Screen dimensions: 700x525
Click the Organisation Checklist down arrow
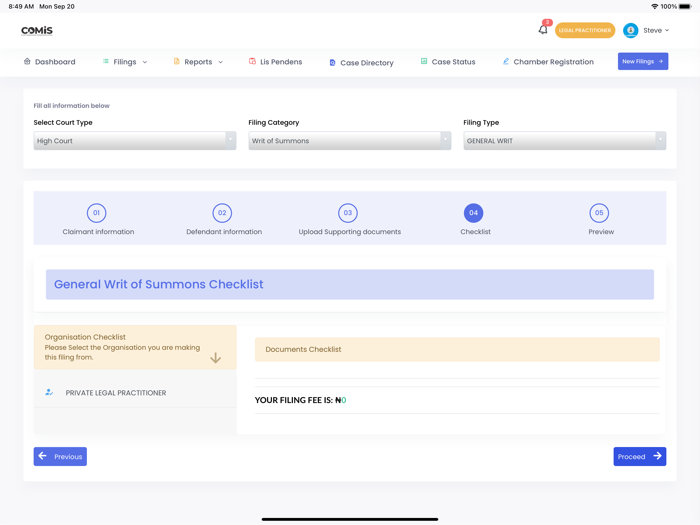(x=216, y=358)
